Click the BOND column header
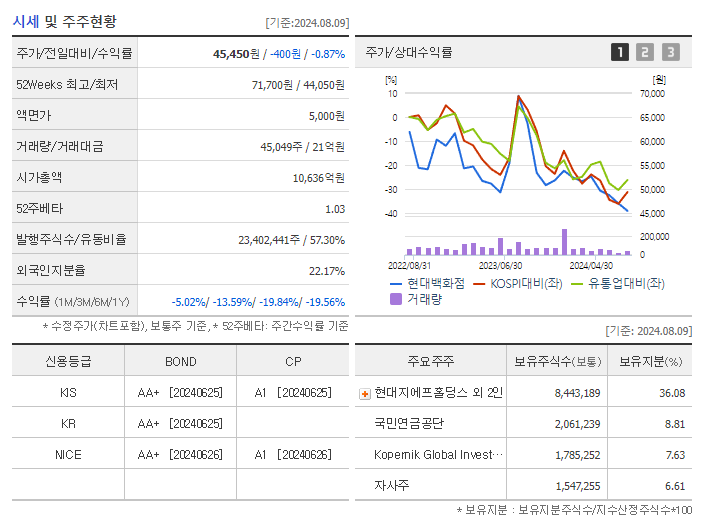This screenshot has width=702, height=525. 180,362
